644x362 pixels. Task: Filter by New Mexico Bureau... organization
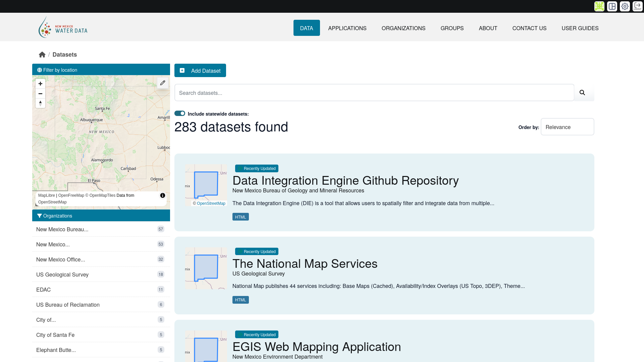(101, 229)
